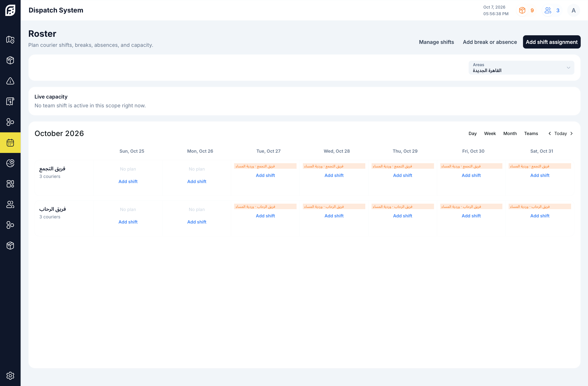Open the globe tracking sidebar icon

pos(10,163)
